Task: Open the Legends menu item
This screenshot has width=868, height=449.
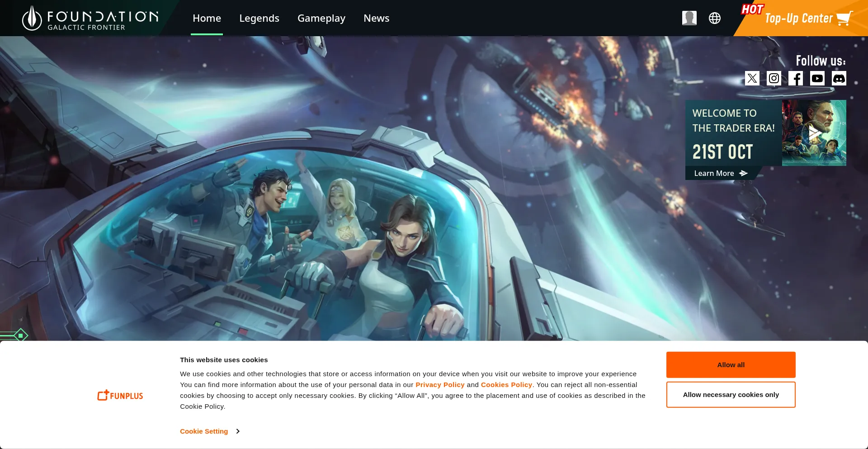Action: (x=259, y=18)
